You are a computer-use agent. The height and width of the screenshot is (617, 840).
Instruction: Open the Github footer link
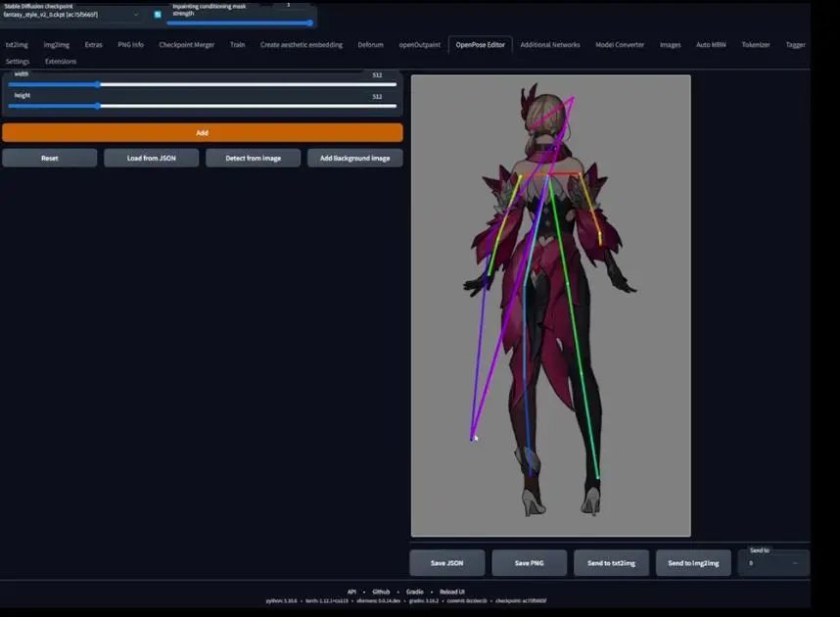point(381,592)
